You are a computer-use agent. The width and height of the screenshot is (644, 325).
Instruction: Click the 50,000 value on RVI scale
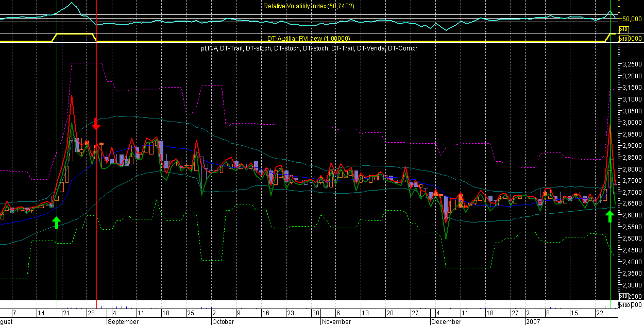click(632, 19)
